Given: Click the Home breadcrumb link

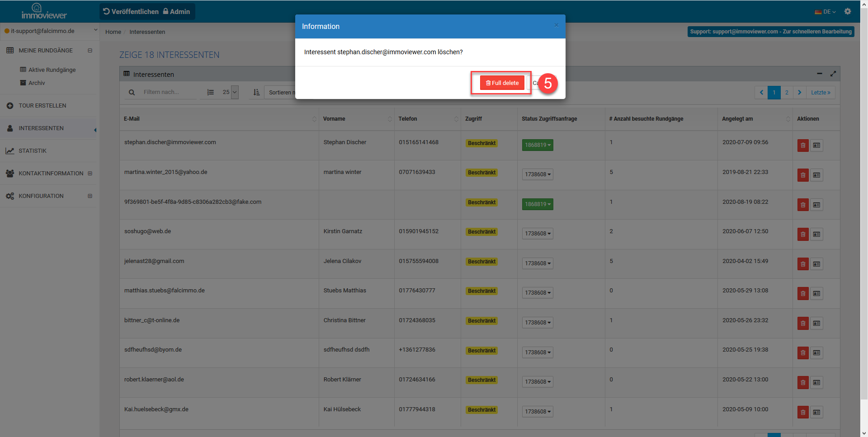Looking at the screenshot, I should tap(113, 32).
